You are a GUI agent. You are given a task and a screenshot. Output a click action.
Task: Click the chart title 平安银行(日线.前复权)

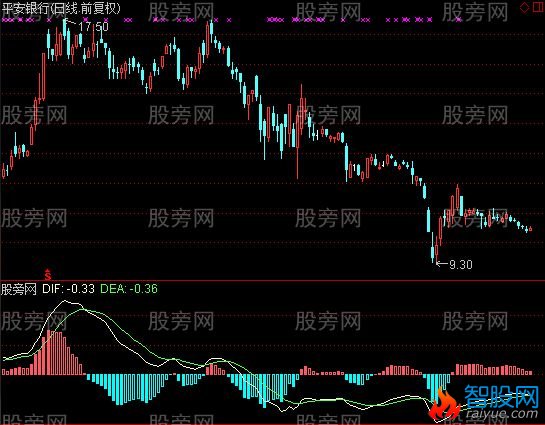pyautogui.click(x=61, y=8)
